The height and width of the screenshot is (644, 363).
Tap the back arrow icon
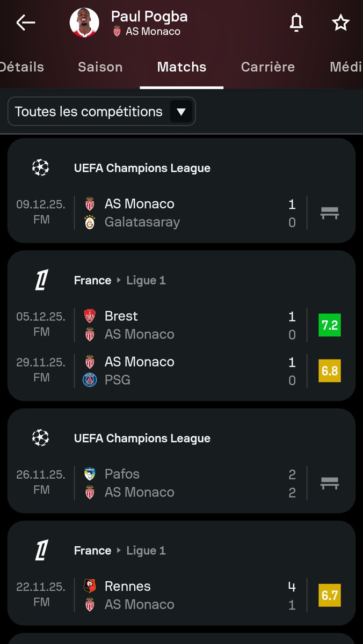25,23
